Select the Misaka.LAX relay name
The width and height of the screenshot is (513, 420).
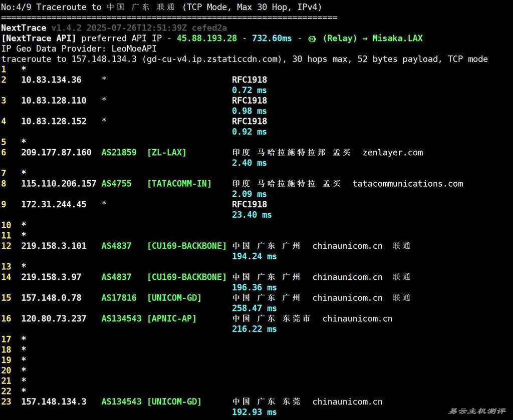pyautogui.click(x=397, y=38)
